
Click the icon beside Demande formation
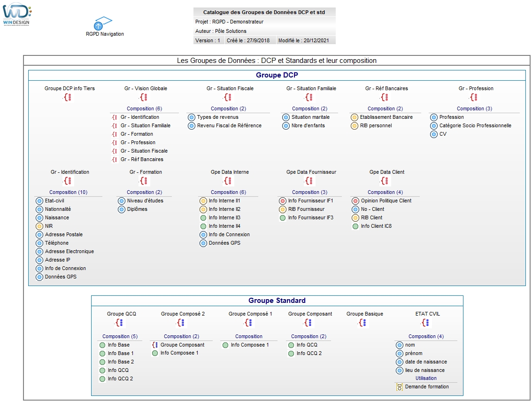point(400,387)
